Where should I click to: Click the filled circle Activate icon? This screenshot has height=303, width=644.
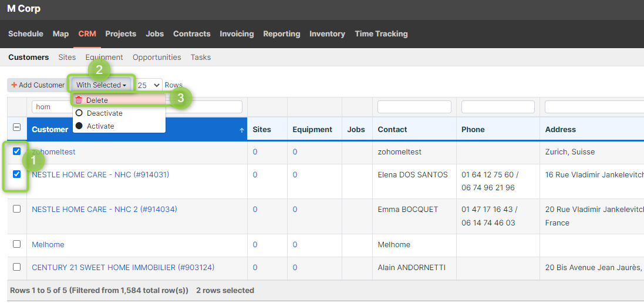[x=79, y=126]
